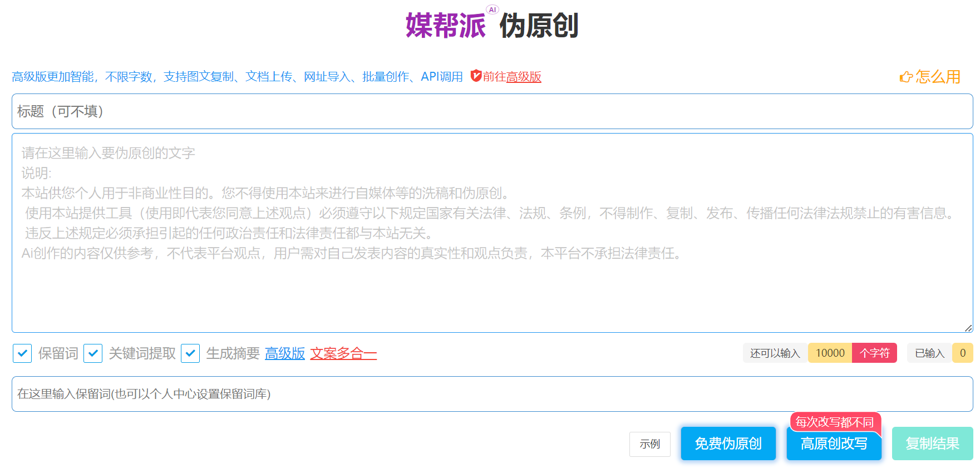Open the 文案多合一 link

tap(343, 353)
